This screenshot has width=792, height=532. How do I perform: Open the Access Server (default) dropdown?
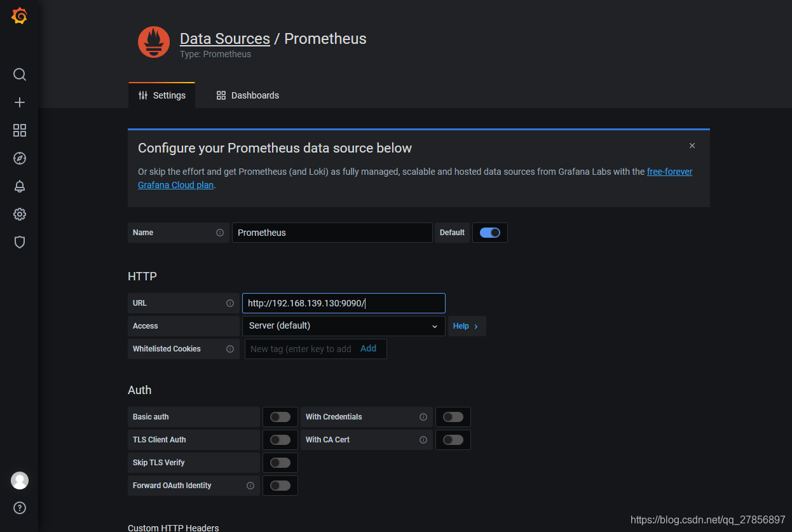point(343,326)
